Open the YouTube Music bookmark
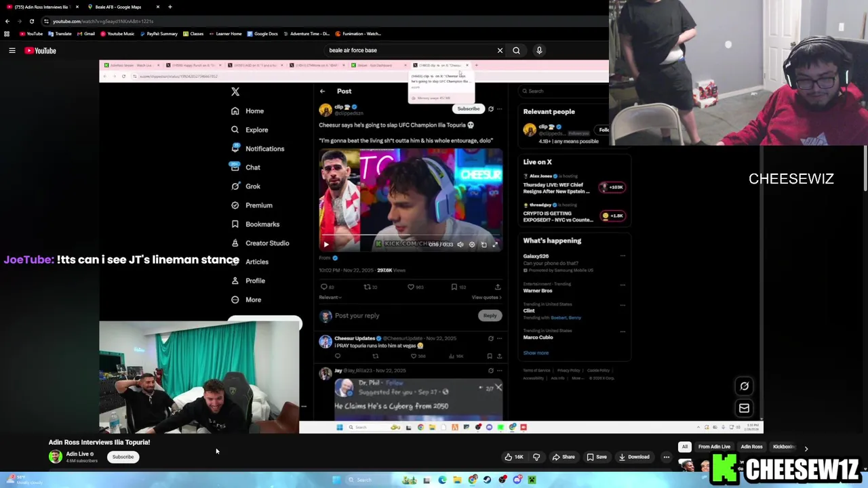Image resolution: width=868 pixels, height=488 pixels. click(117, 34)
